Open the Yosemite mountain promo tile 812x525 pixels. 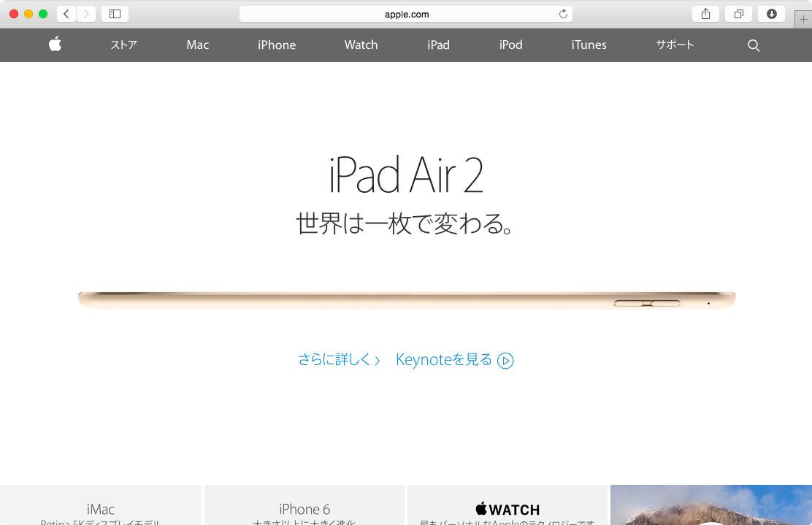[x=711, y=505]
